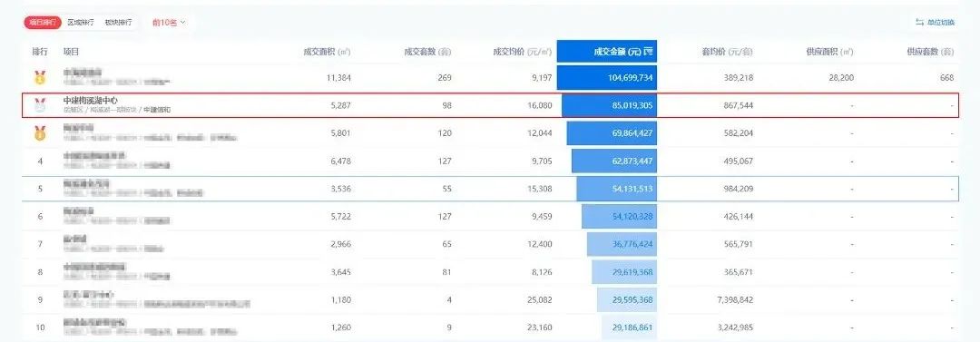Click the area value 3,645

[340, 272]
